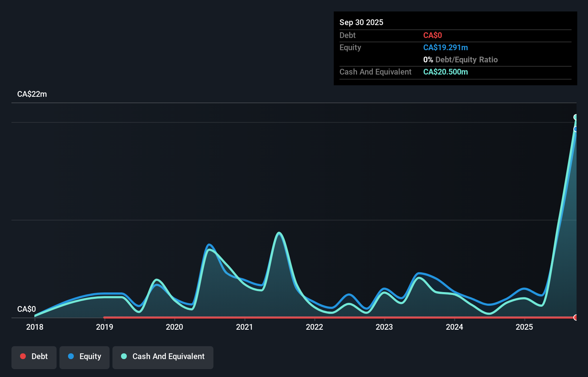Screen dimensions: 588x377
Task: Toggle the Debt legend button
Action: point(34,357)
